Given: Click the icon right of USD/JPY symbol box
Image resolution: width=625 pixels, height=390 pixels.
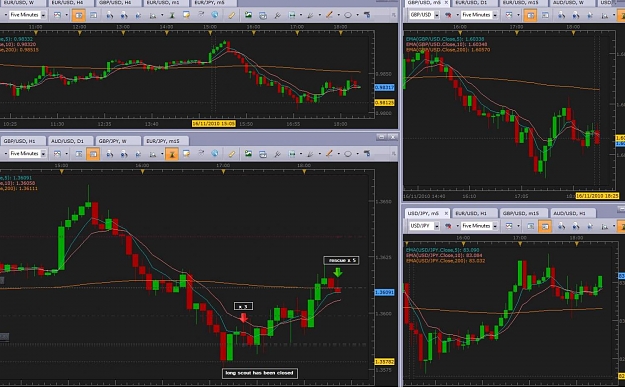Looking at the screenshot, I should [x=448, y=226].
